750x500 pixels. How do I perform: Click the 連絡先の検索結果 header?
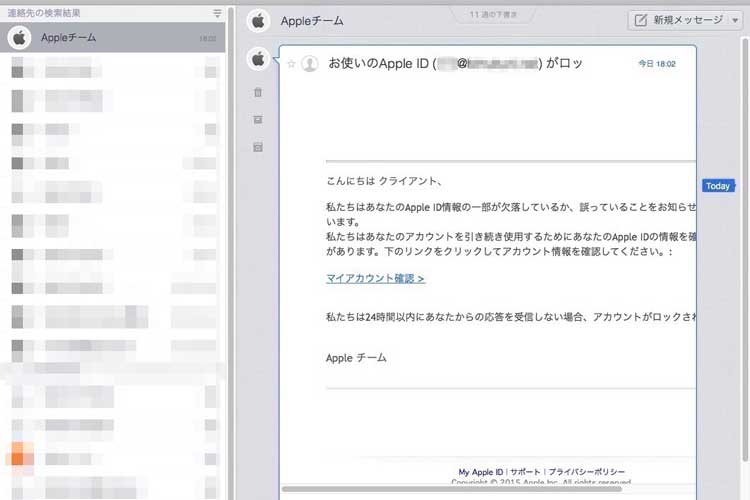click(x=44, y=13)
